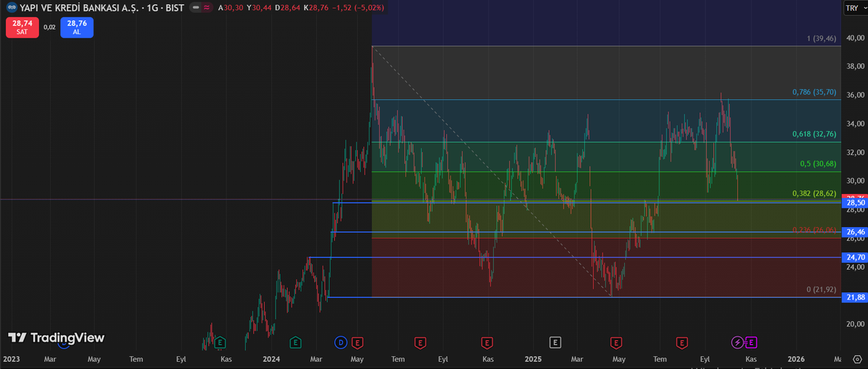Click the K28,76 close price value
This screenshot has height=369, width=868.
pyautogui.click(x=316, y=8)
